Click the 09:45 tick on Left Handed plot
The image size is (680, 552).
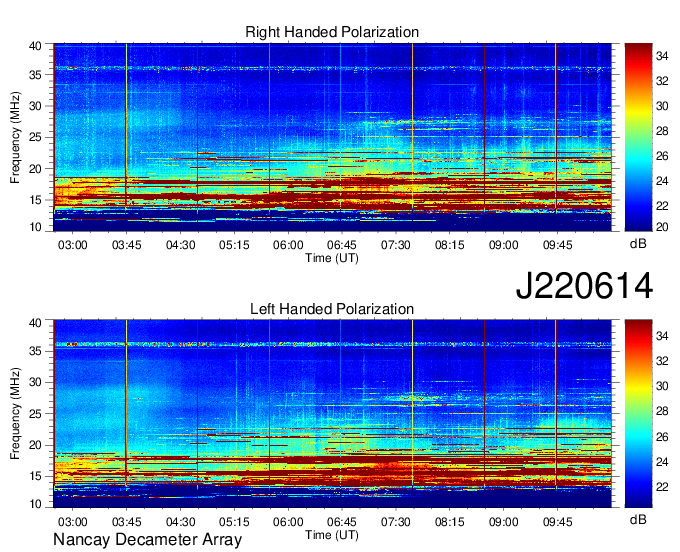pos(557,522)
